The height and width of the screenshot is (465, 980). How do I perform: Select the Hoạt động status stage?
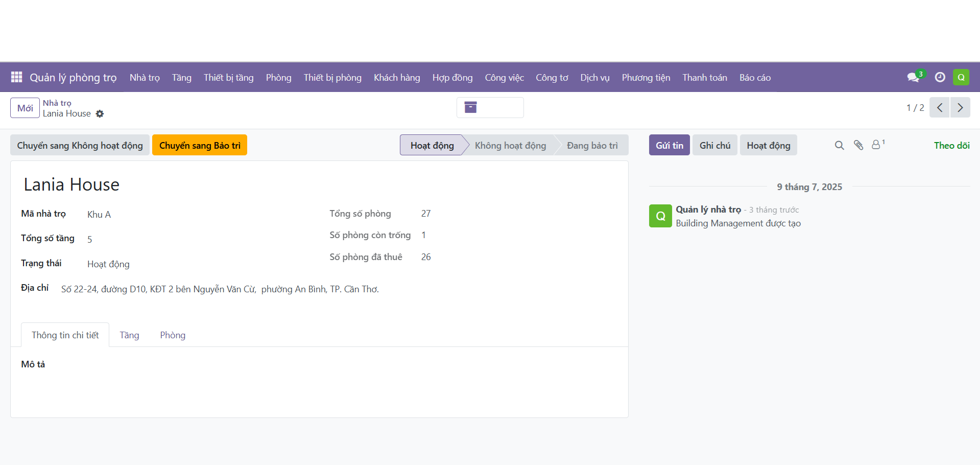(x=432, y=146)
